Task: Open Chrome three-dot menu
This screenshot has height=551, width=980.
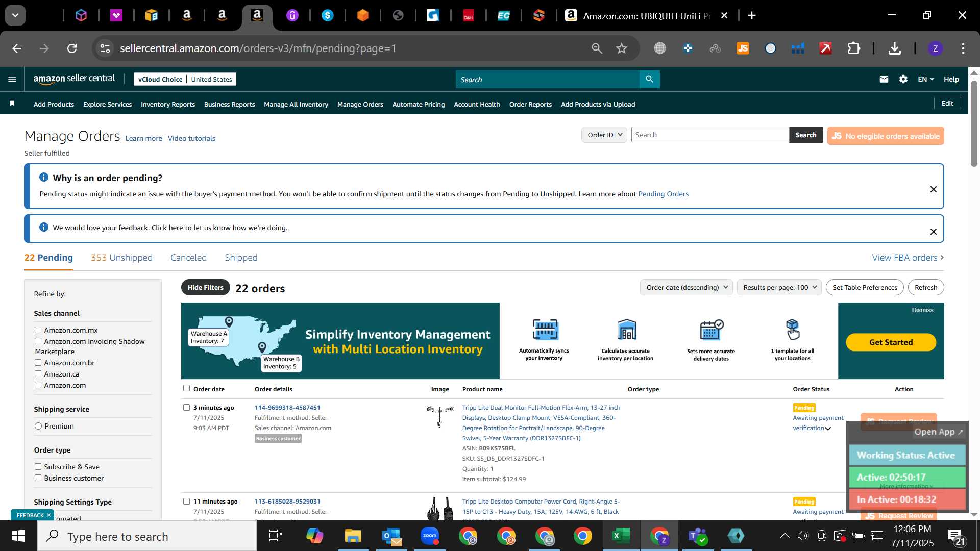Action: [963, 48]
